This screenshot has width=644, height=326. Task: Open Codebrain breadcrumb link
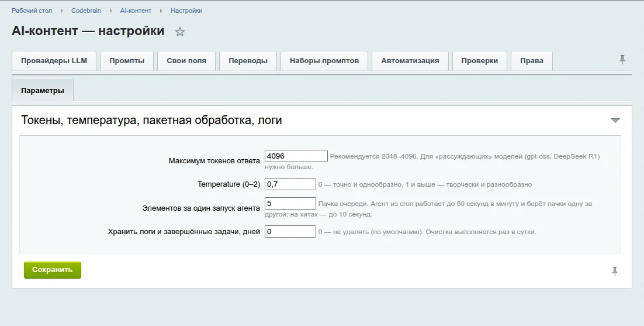[86, 11]
